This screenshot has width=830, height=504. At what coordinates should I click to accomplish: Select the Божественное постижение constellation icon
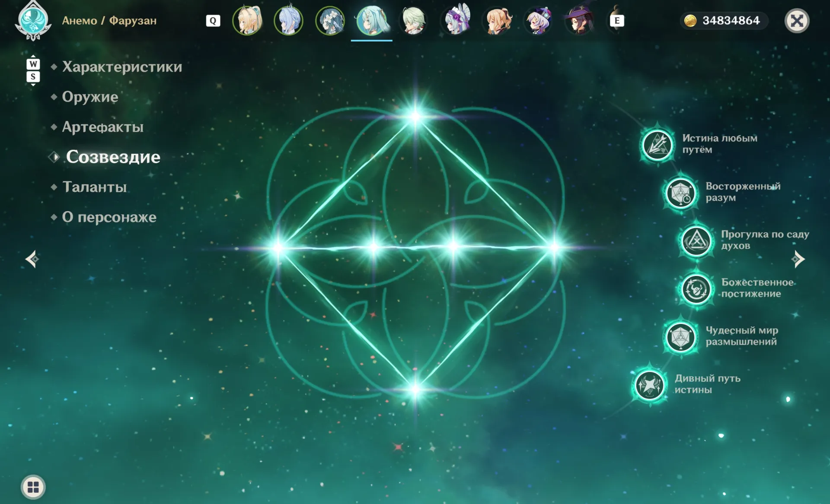point(696,289)
